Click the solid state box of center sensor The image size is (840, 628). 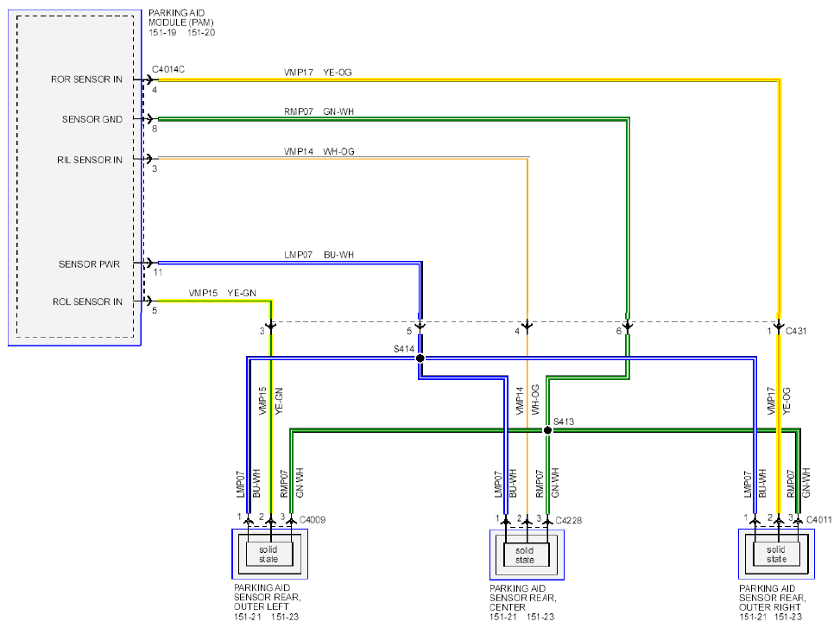pos(525,555)
